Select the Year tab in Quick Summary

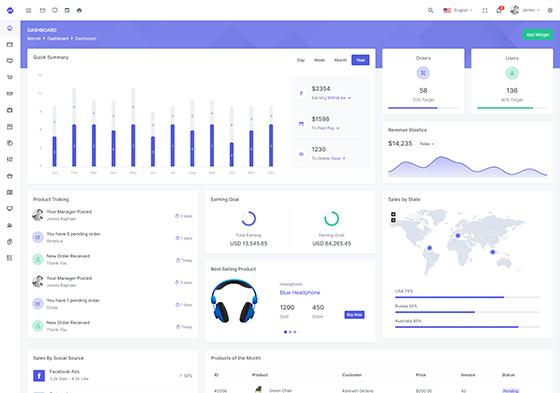pos(360,60)
